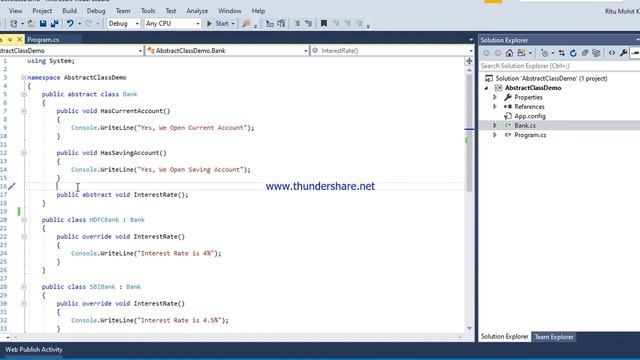Click the Search Solution Explorer field

[x=559, y=66]
